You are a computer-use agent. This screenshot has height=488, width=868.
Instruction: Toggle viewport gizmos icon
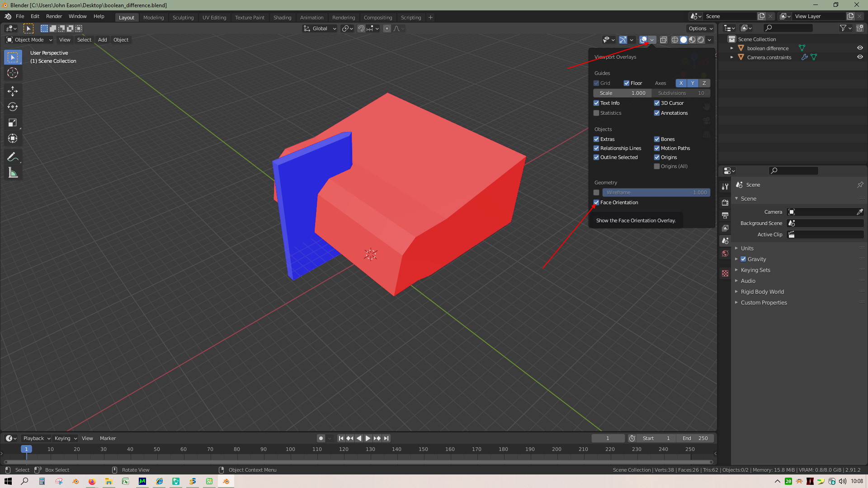(623, 40)
